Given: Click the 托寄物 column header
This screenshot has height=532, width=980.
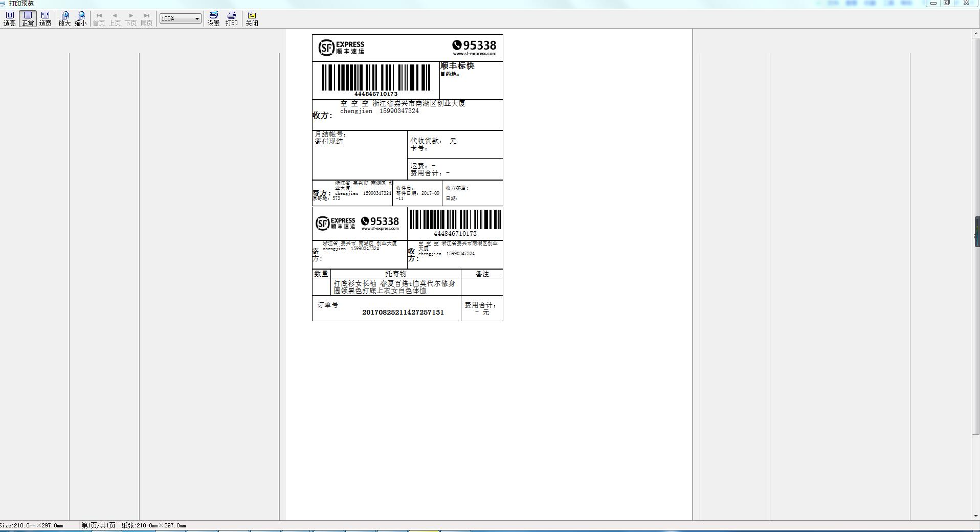Looking at the screenshot, I should tap(396, 274).
